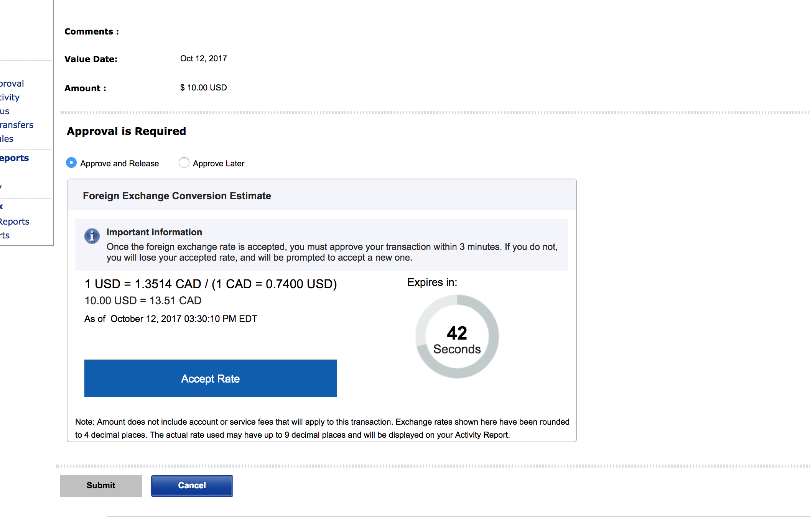Select the Approve and Release radio button
The width and height of the screenshot is (810, 532).
coord(71,163)
